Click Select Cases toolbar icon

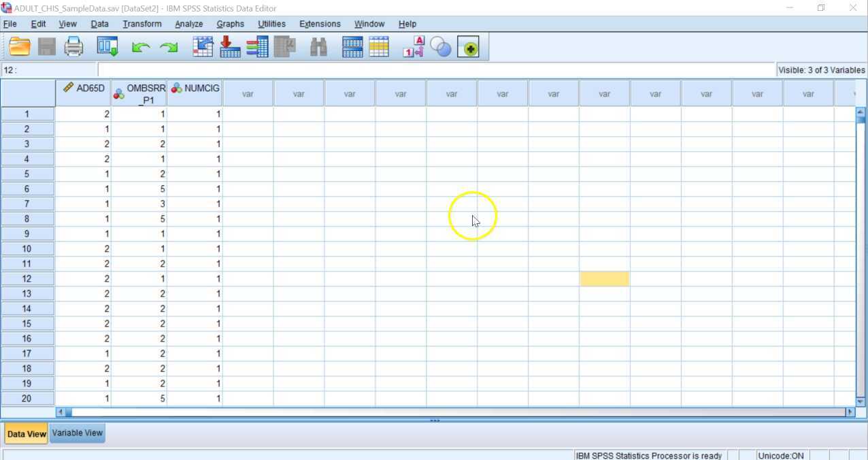pyautogui.click(x=379, y=47)
